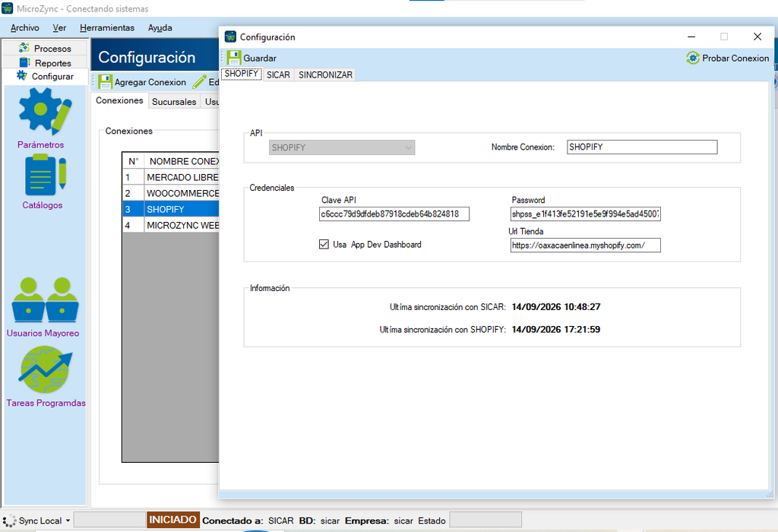
Task: Click the pencil edit icon in toolbar
Action: [x=200, y=82]
